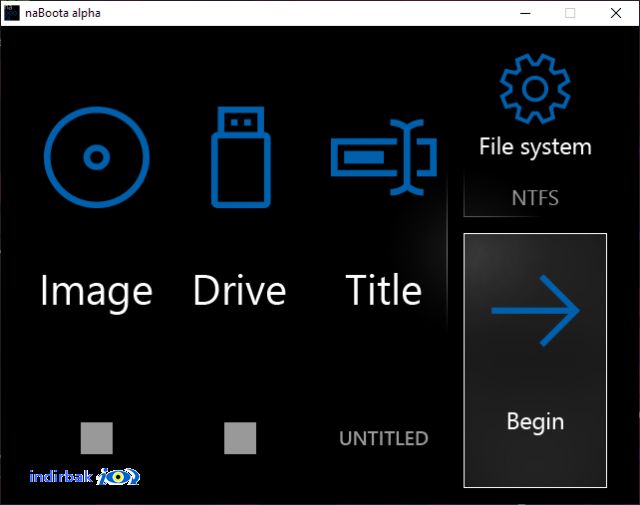Click the "File system" label text
This screenshot has height=505, width=640.
pos(535,147)
